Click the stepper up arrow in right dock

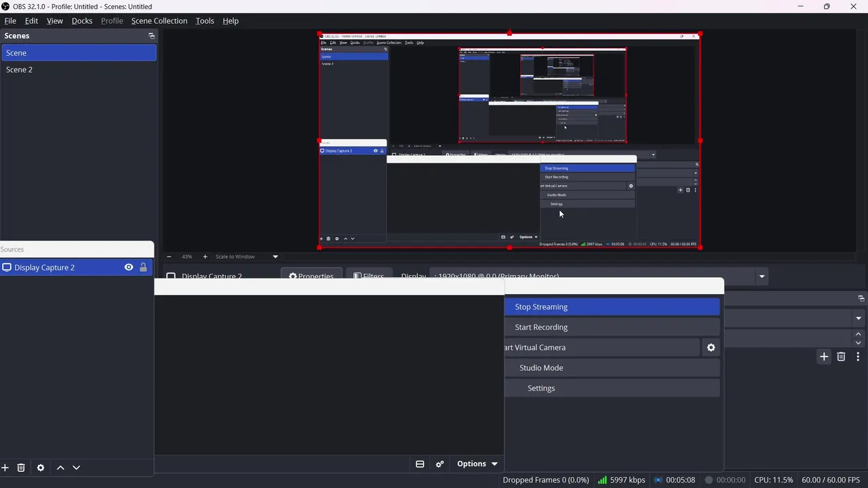859,333
